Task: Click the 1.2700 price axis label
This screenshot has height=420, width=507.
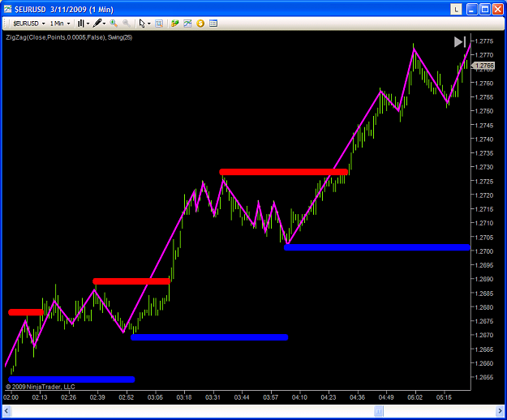Action: pos(484,251)
